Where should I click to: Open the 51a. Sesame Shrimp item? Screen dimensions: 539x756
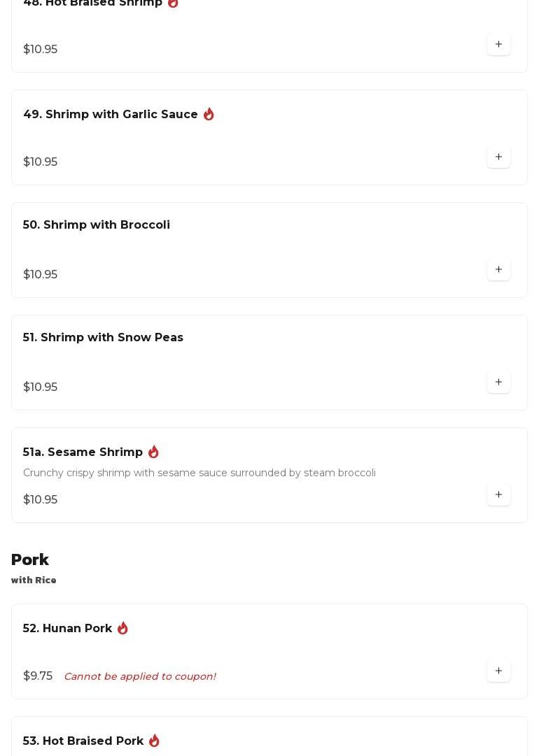[x=83, y=452]
